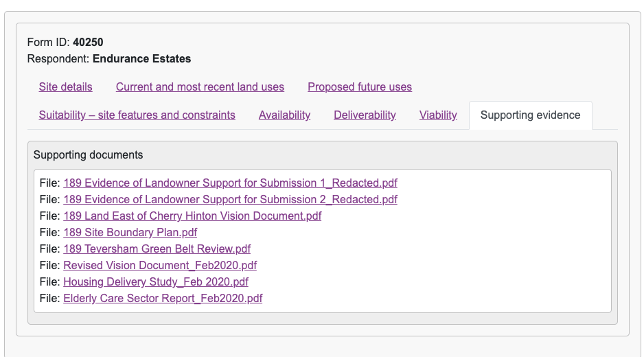Click the first "File:" label in the list
644x357 pixels.
(50, 183)
